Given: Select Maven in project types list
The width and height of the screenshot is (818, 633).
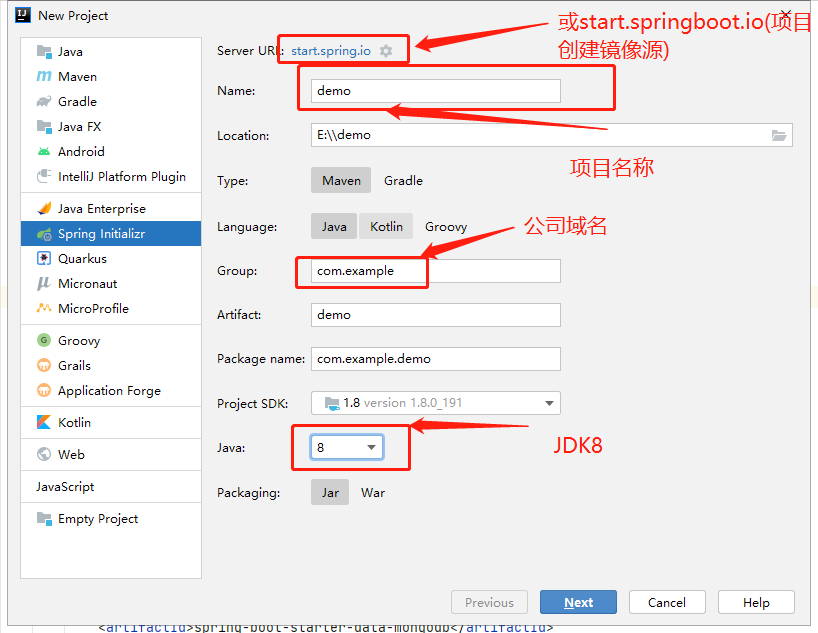Looking at the screenshot, I should [x=111, y=77].
